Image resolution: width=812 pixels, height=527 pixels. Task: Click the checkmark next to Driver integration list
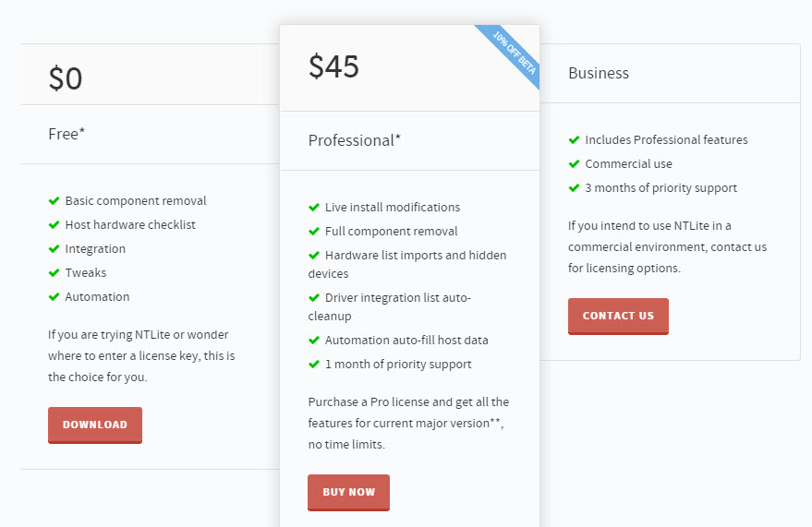tap(314, 298)
